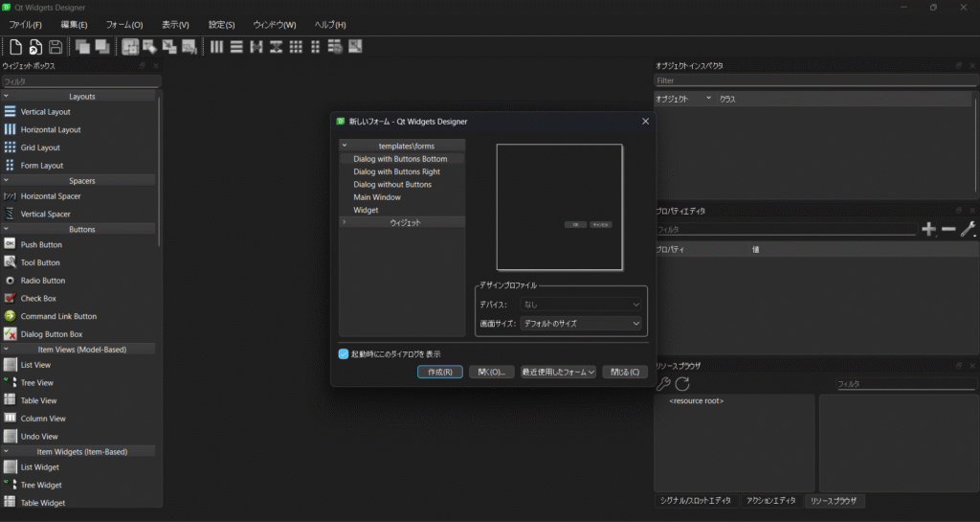Viewport: 980px width, 522px height.
Task: Click the plus icon in Property Editor
Action: [x=928, y=229]
